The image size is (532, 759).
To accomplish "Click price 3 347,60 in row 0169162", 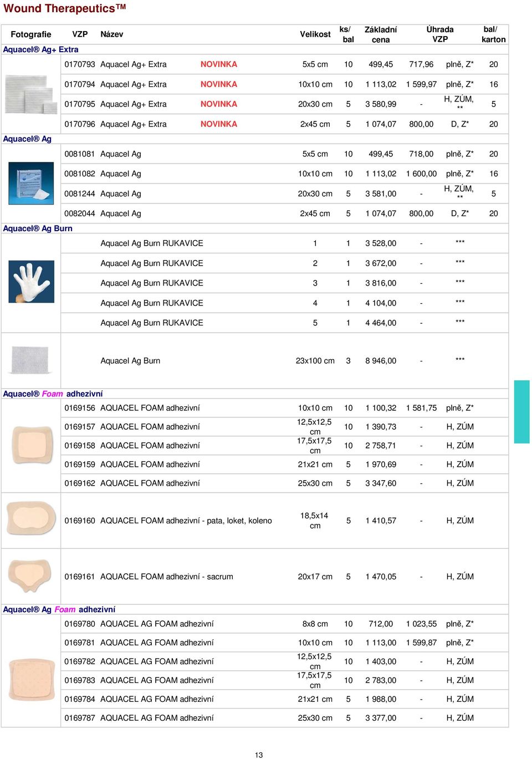I will coord(381,483).
